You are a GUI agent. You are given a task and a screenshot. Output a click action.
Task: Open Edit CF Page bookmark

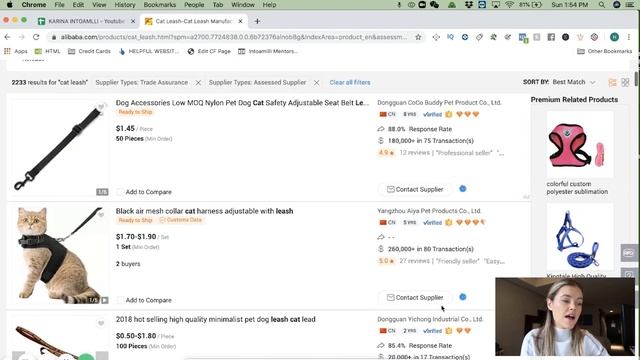[x=209, y=51]
